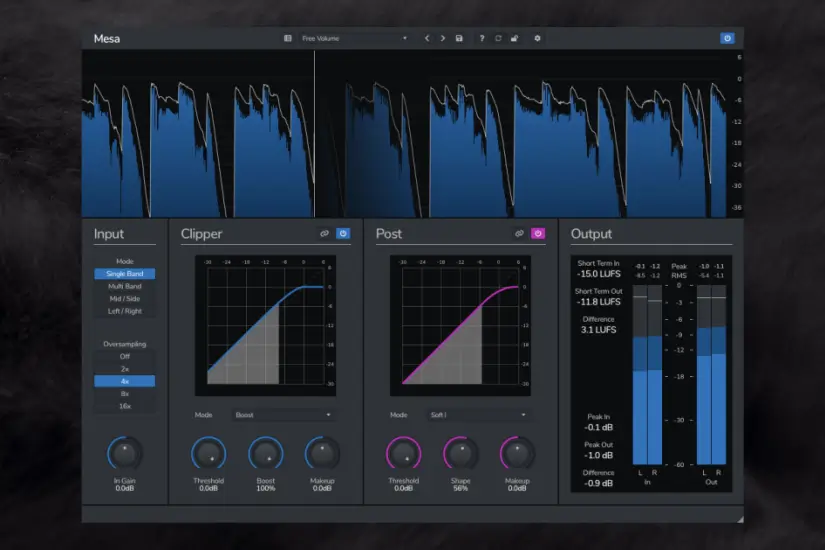Screen dimensions: 825x550
Task: Click the preset browser list icon
Action: pyautogui.click(x=288, y=38)
